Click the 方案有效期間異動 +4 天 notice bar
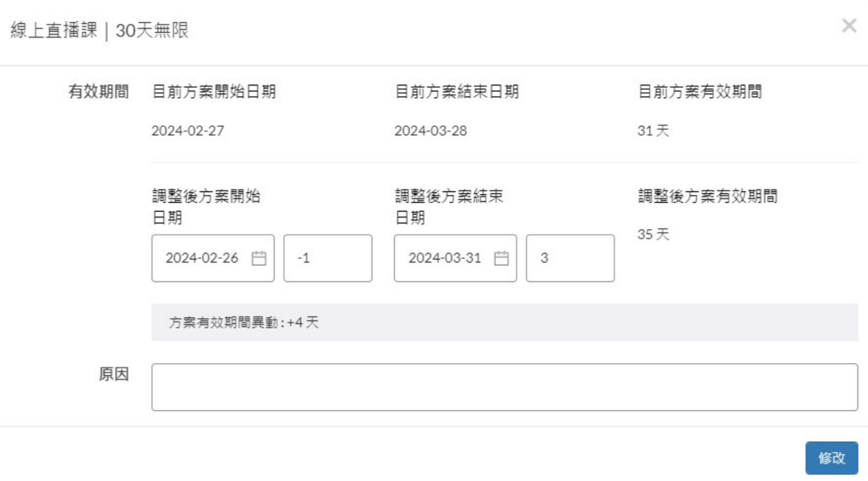The height and width of the screenshot is (481, 868). 504,323
